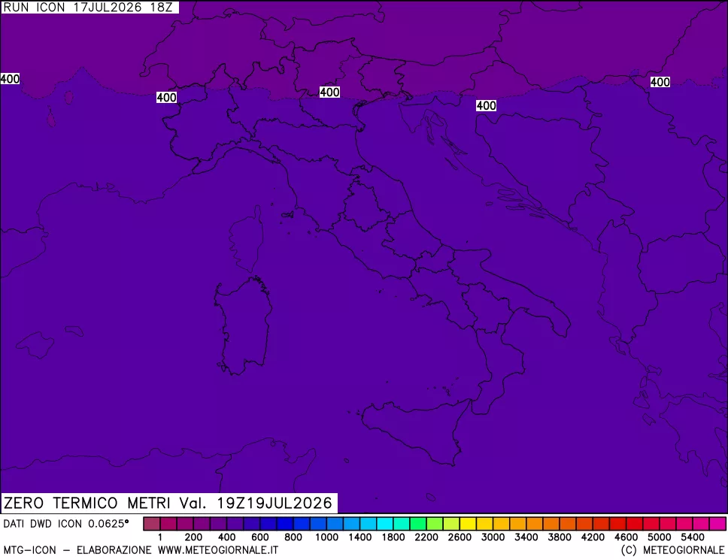Click the "MTG-ICON – ELABORAZIONE WWW.METEOGIORNALE.IT" credit line
Viewport: 728px width, 560px height.
point(141,550)
